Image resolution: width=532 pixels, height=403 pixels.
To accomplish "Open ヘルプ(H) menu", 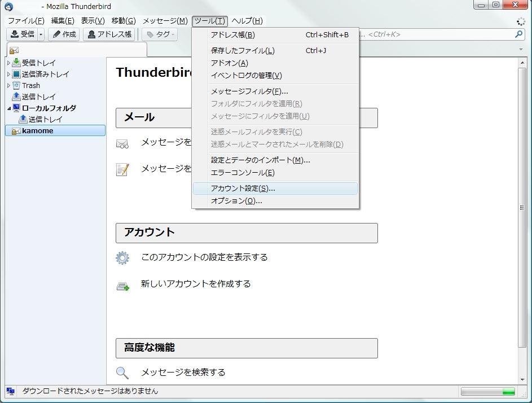I will (x=247, y=21).
